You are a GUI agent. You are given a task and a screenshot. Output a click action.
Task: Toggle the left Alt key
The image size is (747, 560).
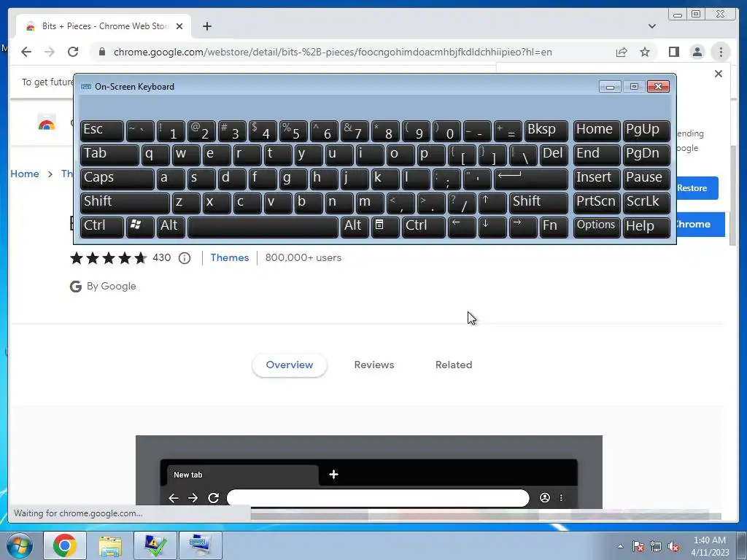pos(171,227)
